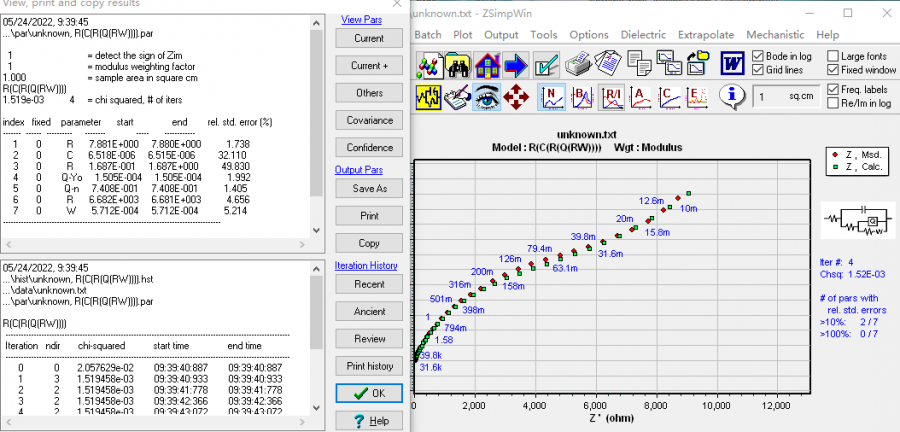
Task: Click the red four-arrow move icon
Action: tap(517, 96)
